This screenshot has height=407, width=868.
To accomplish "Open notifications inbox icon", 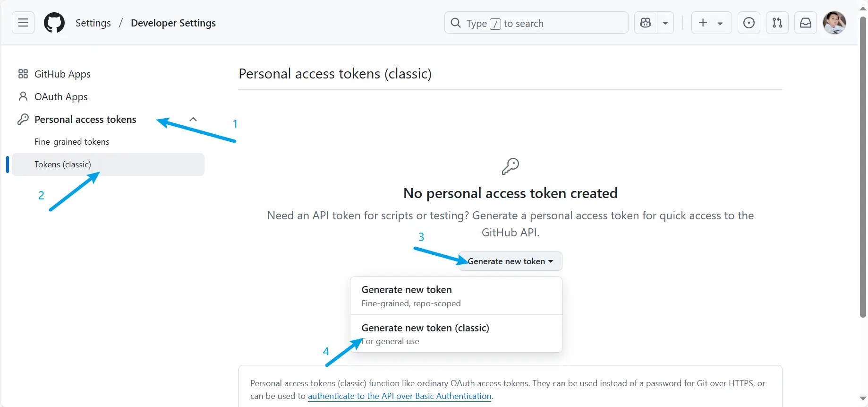I will (x=806, y=23).
